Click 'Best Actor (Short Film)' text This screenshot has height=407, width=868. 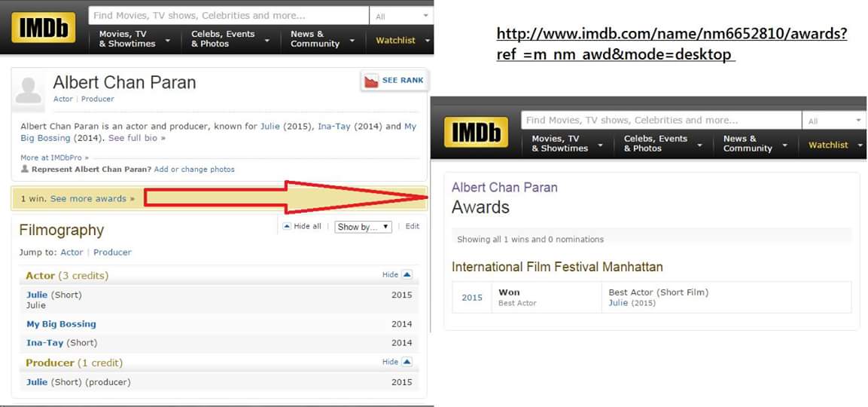[x=659, y=292]
